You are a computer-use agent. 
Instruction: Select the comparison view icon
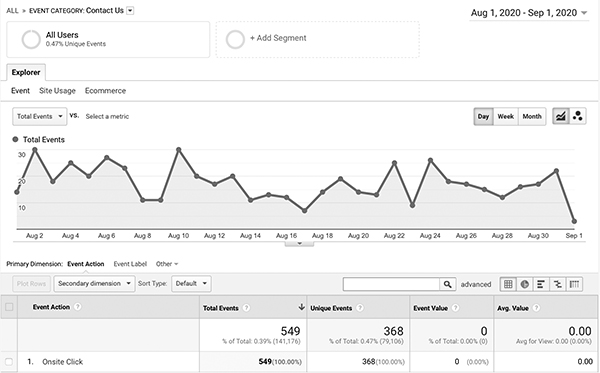pos(558,284)
